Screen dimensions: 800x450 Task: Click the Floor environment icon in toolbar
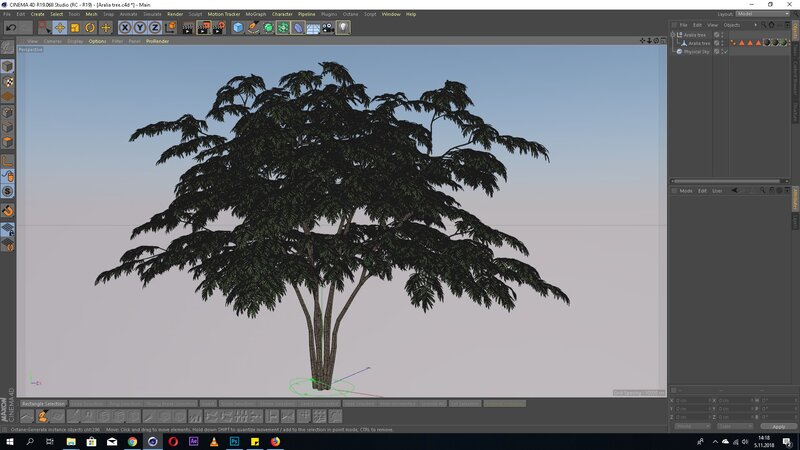point(313,28)
